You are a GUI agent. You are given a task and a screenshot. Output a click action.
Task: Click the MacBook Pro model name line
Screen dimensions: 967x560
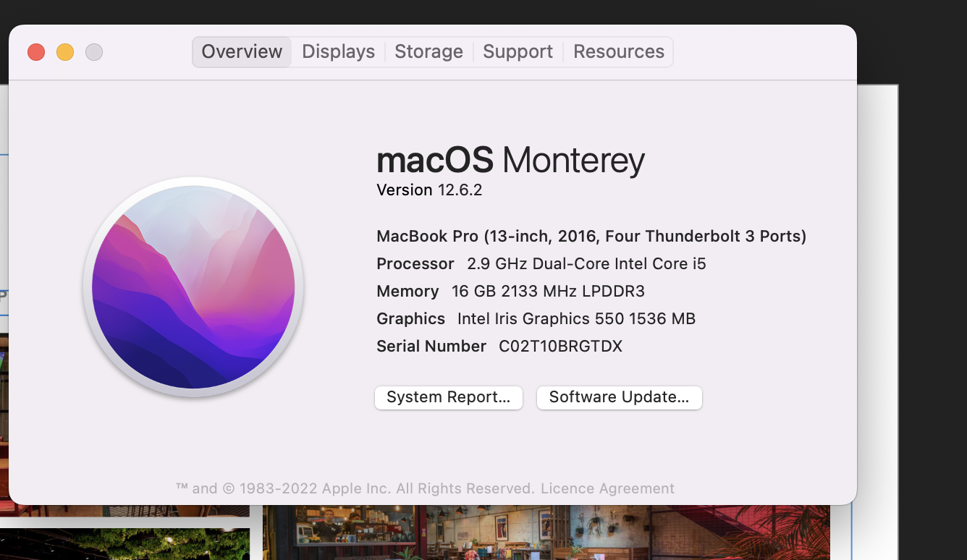591,237
